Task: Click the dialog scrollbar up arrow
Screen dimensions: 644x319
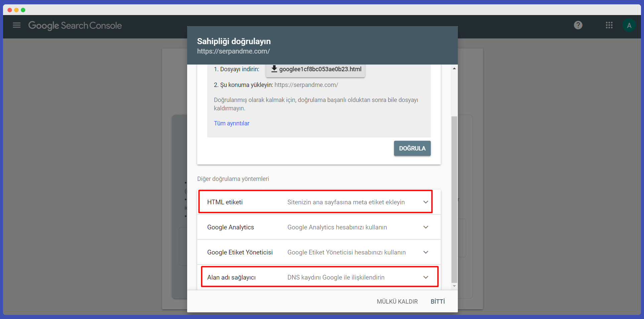Action: coord(454,69)
